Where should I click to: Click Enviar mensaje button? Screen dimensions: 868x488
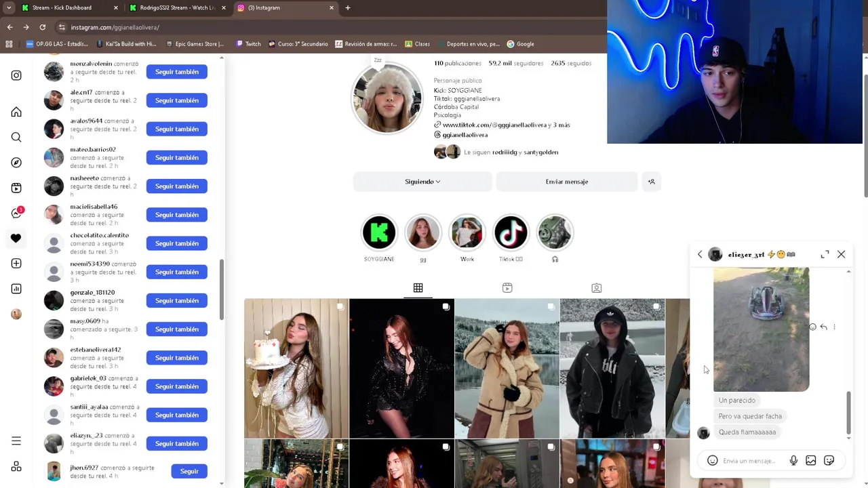coord(567,182)
